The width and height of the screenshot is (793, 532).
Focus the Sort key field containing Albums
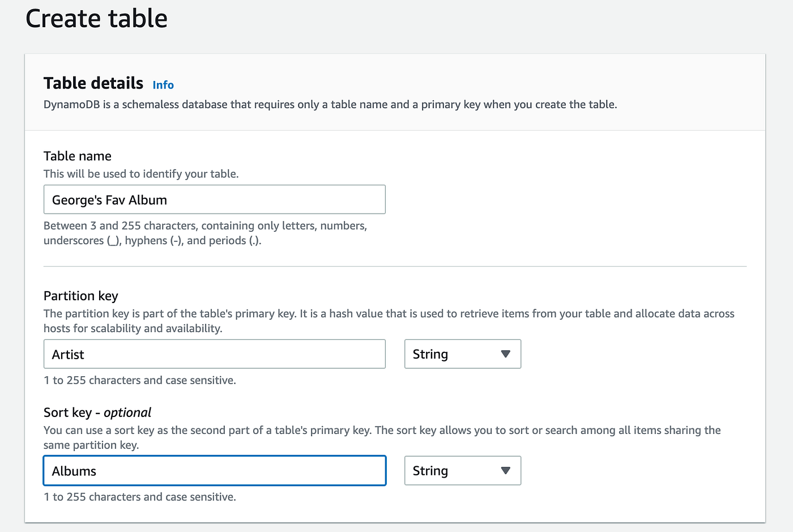coord(214,471)
